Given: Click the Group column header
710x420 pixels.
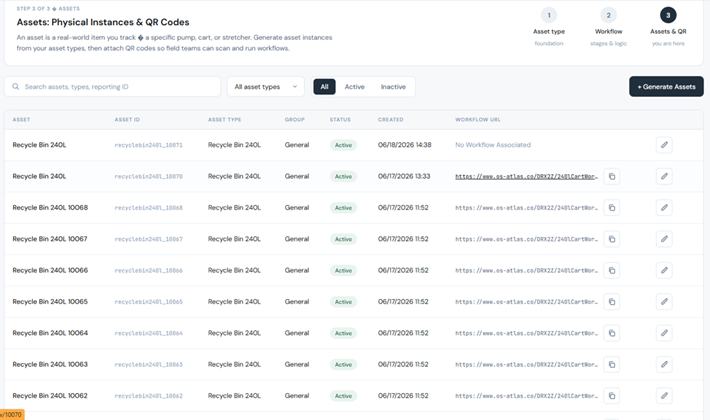Looking at the screenshot, I should pos(295,119).
